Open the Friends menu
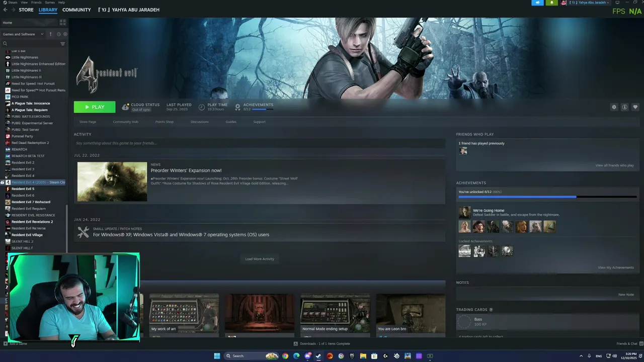Image resolution: width=644 pixels, height=362 pixels. (36, 3)
